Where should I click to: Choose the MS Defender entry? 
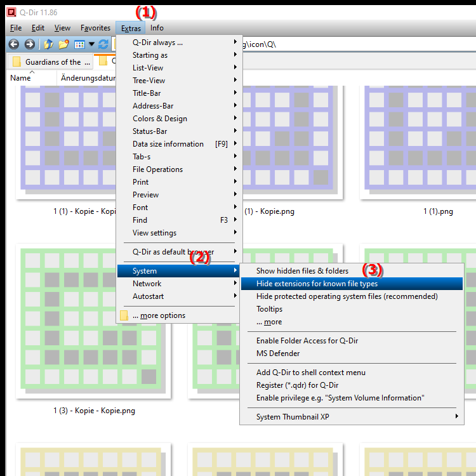(352, 354)
